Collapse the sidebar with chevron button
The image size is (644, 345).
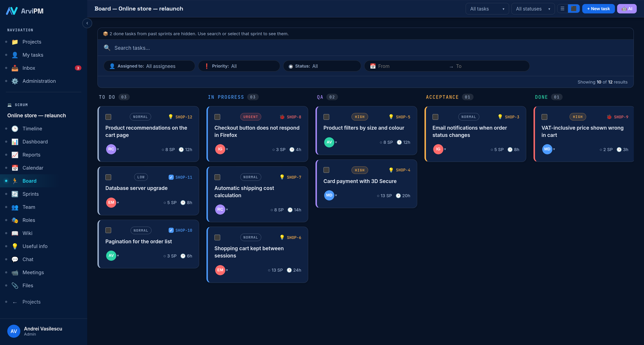(x=87, y=23)
